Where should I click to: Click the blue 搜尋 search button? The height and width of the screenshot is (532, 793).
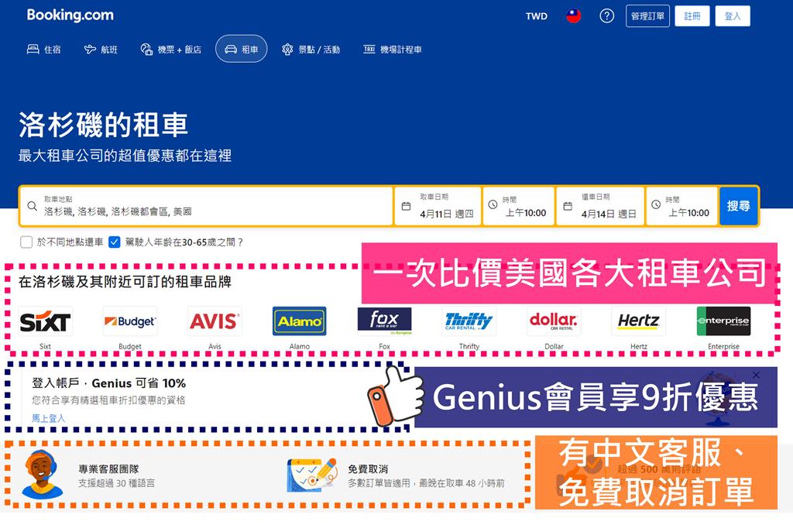pyautogui.click(x=738, y=206)
